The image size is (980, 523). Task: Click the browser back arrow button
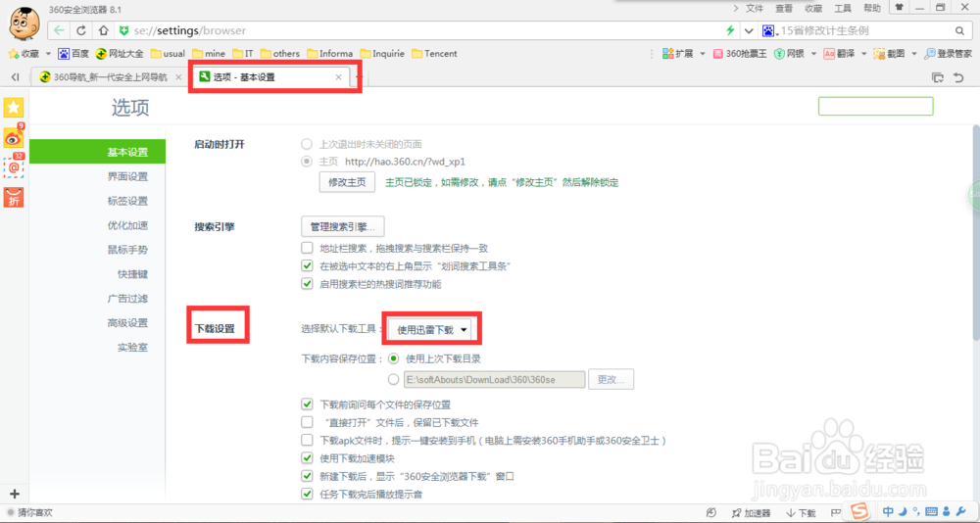click(x=59, y=30)
